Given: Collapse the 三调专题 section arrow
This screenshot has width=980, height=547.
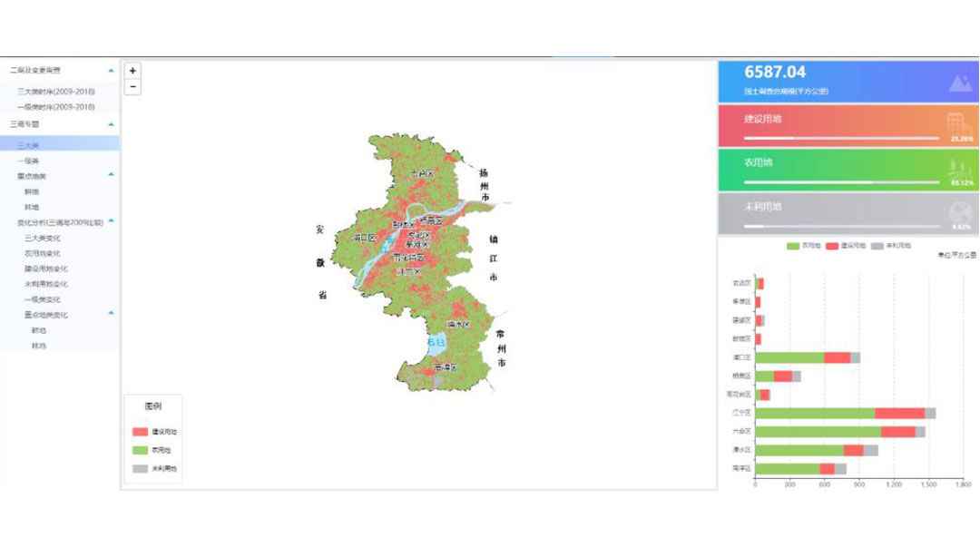Looking at the screenshot, I should coord(111,123).
